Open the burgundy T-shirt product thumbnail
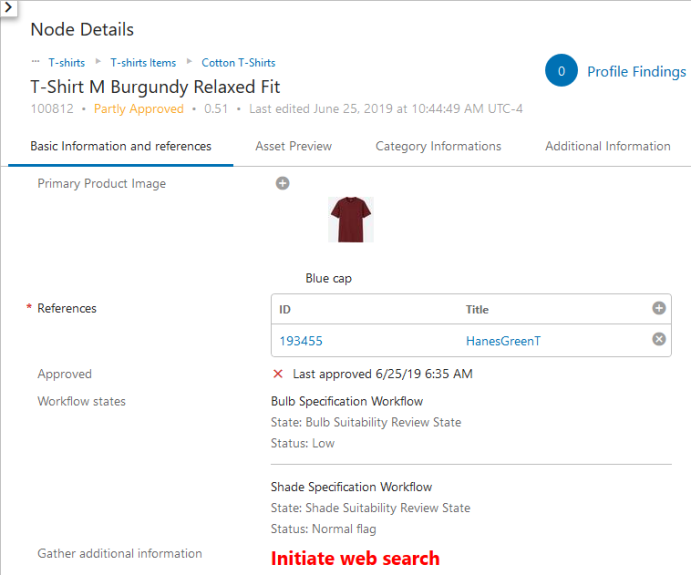This screenshot has width=691, height=575. [351, 220]
